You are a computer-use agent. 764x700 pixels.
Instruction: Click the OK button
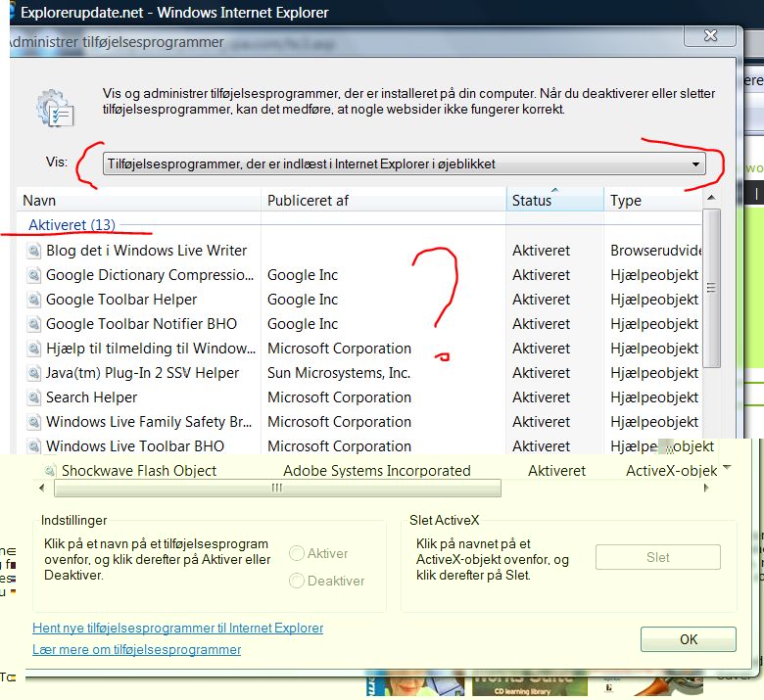[688, 639]
